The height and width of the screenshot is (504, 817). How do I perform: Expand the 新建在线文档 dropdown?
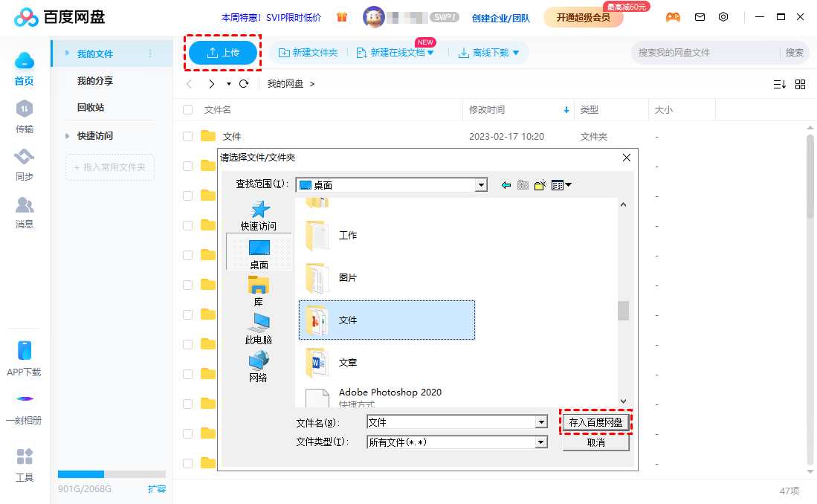click(430, 53)
